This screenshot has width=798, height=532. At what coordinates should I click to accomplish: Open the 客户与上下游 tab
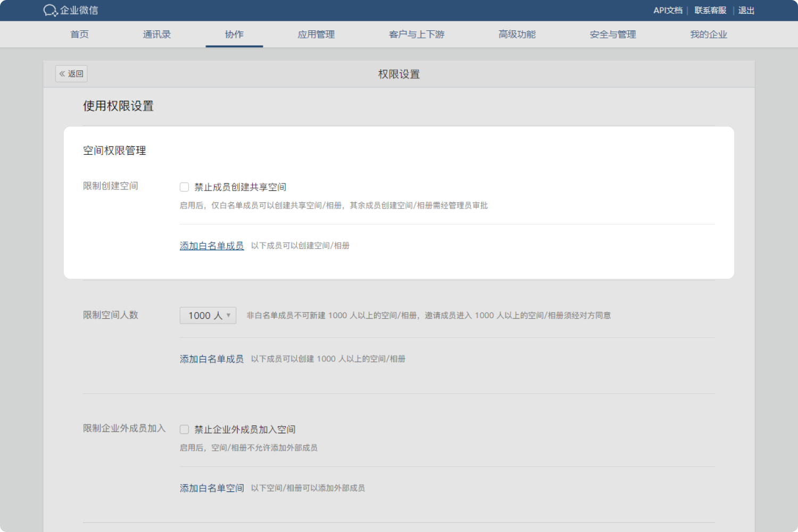(x=416, y=34)
